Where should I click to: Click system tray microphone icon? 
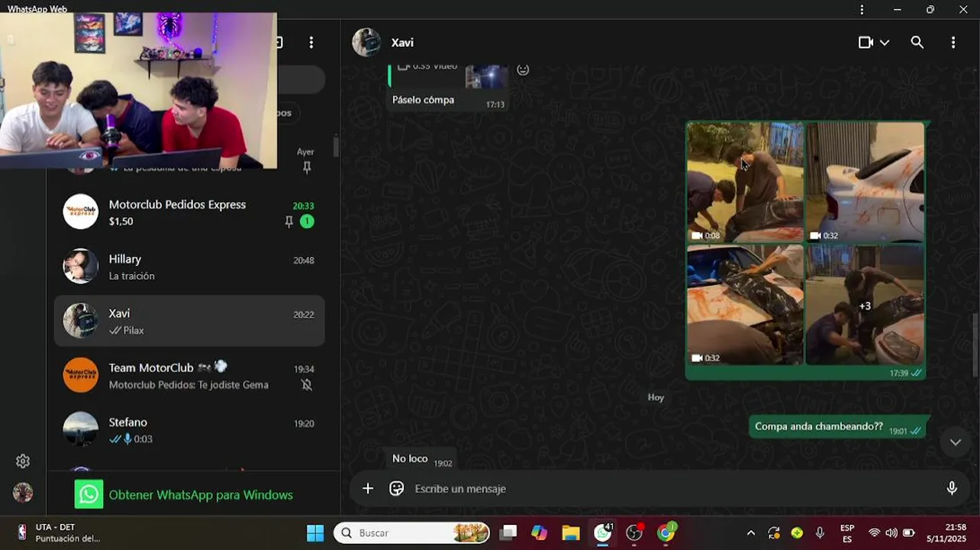tap(820, 533)
